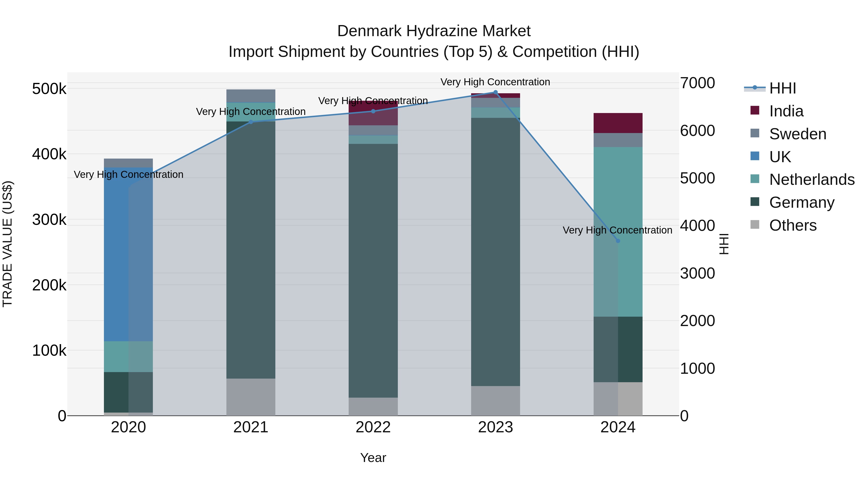This screenshot has width=868, height=488.
Task: Toggle the Germany legend entry
Action: [793, 202]
